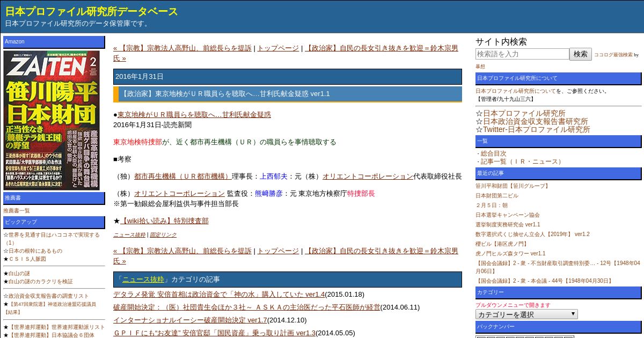Open 世界連邦運動派リスト link
The image size is (644, 338).
[57, 327]
